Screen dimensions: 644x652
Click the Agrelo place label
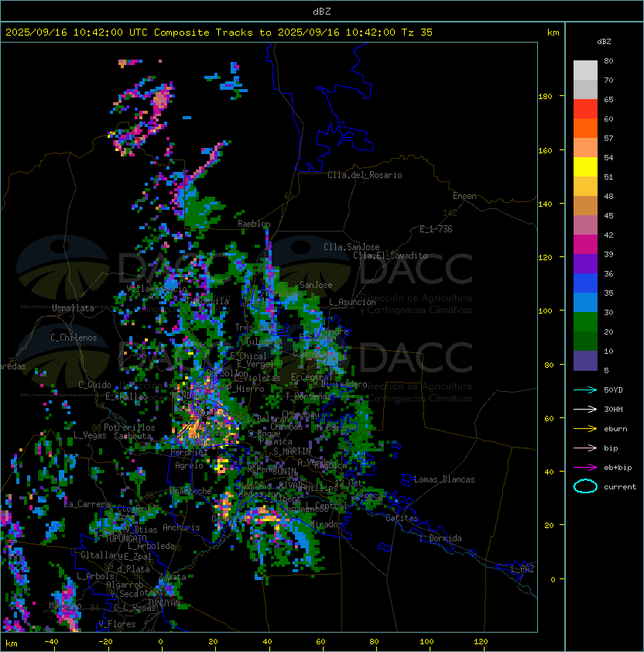(x=189, y=465)
